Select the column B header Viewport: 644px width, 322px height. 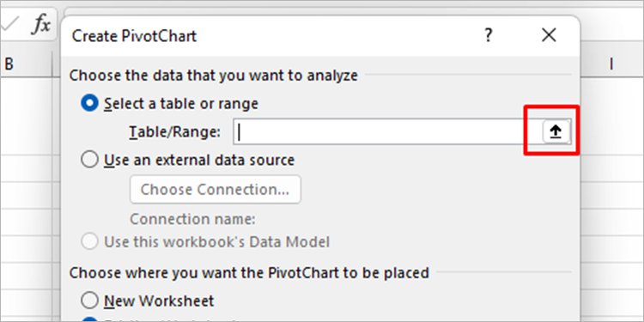[x=27, y=64]
